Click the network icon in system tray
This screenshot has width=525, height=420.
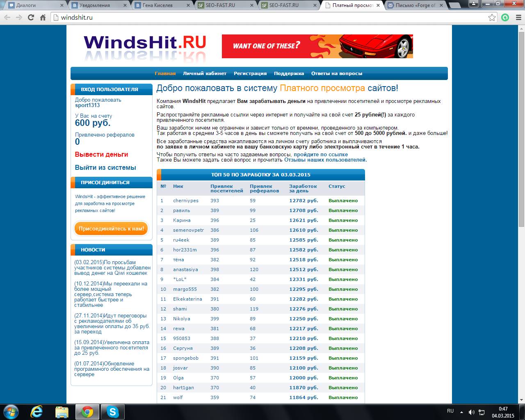pos(482,411)
